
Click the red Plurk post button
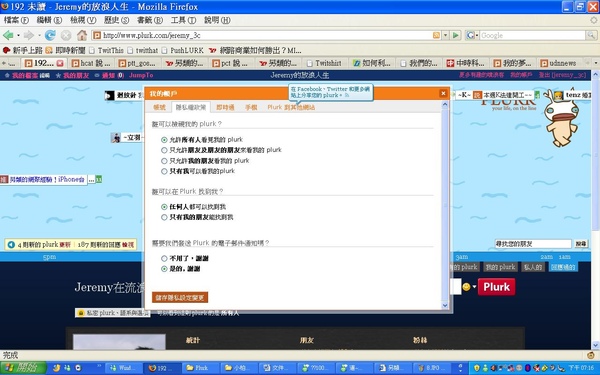click(x=496, y=287)
